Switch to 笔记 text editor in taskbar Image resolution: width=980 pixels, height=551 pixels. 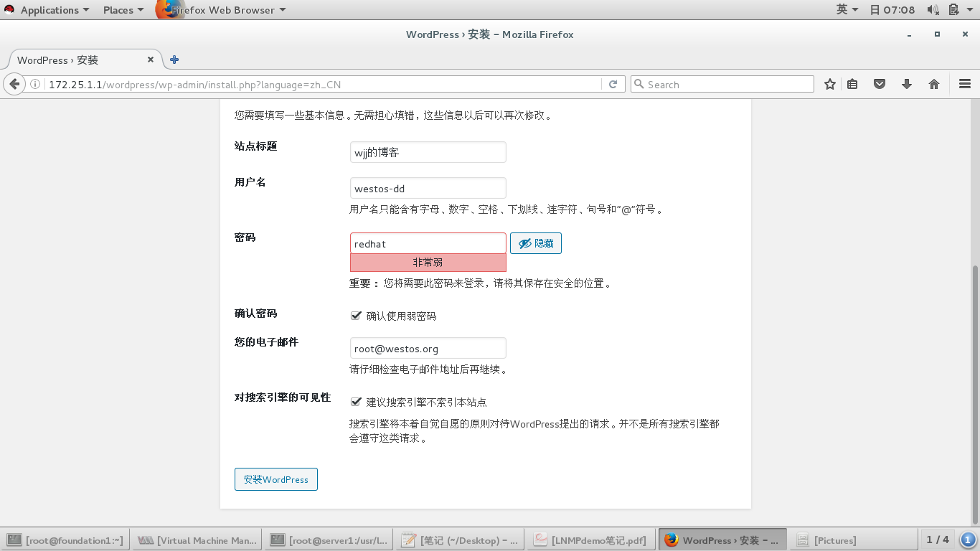pyautogui.click(x=461, y=540)
